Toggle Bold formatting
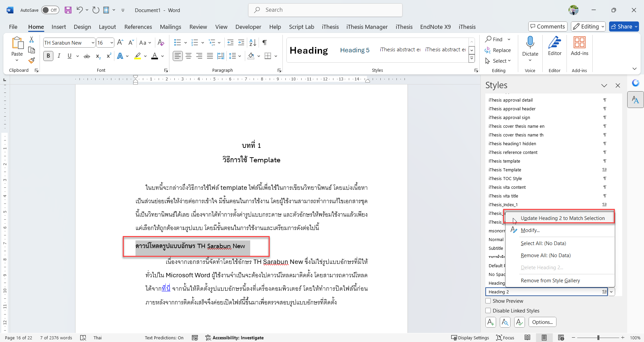The image size is (644, 342). coord(48,56)
